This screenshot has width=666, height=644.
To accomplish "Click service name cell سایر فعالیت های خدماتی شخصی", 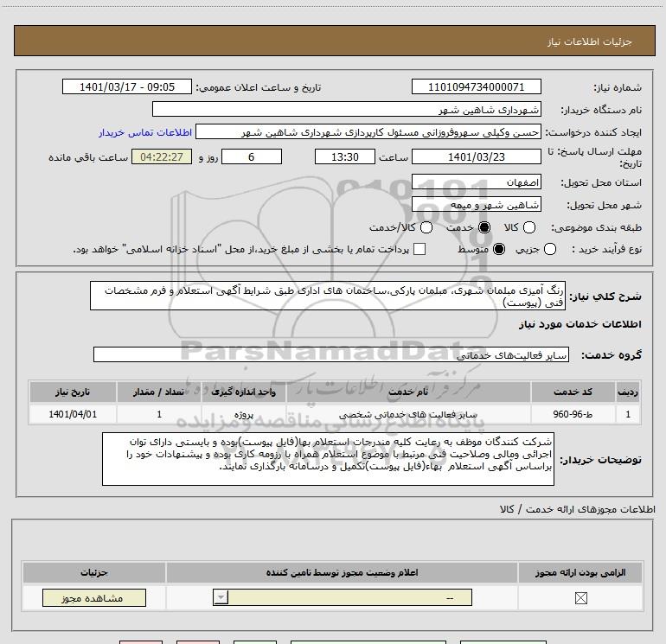I will pos(408,414).
